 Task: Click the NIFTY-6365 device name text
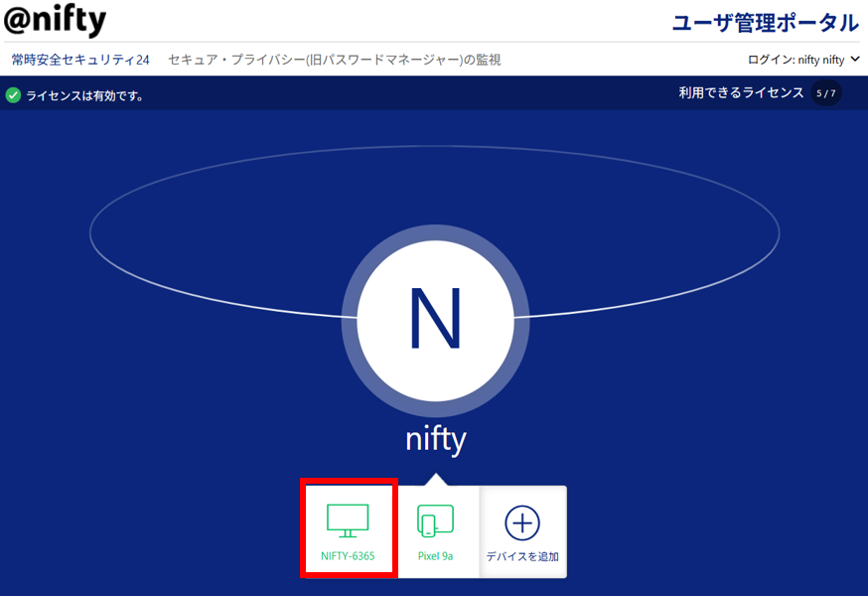(x=348, y=556)
